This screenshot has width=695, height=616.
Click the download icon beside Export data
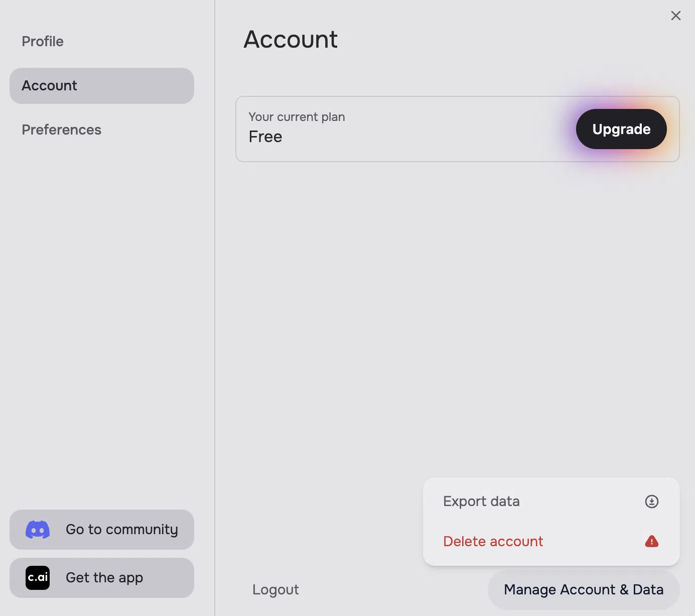pos(651,502)
